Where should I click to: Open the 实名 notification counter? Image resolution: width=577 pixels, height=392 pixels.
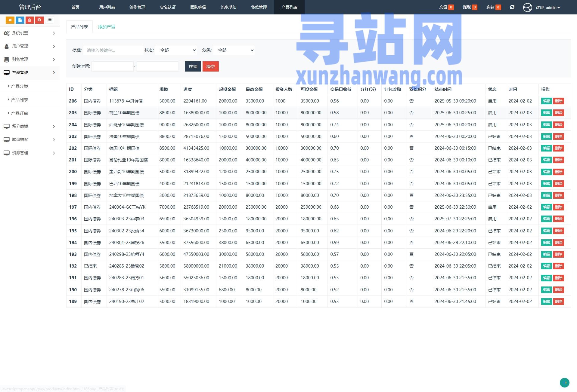494,7
